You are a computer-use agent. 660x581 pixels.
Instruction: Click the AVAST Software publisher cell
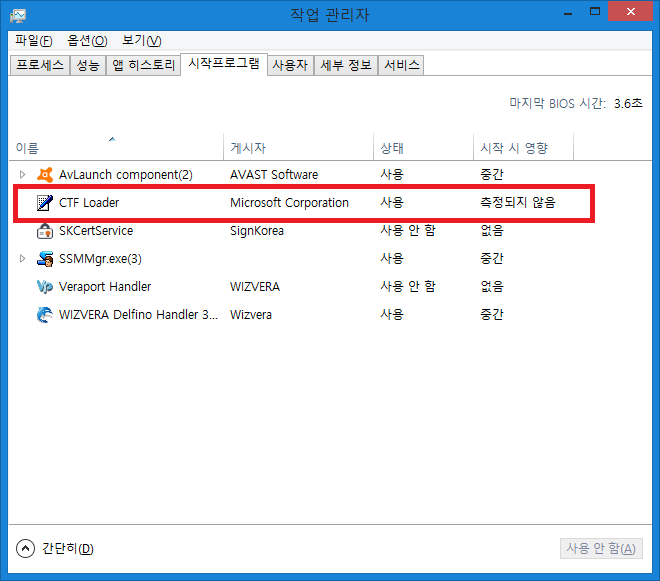(274, 175)
